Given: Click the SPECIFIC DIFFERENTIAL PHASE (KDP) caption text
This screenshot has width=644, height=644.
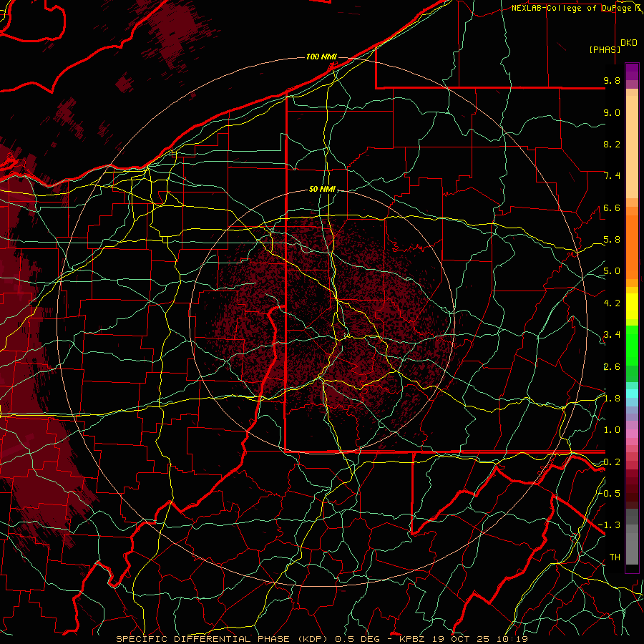Looking at the screenshot, I should (222, 639).
